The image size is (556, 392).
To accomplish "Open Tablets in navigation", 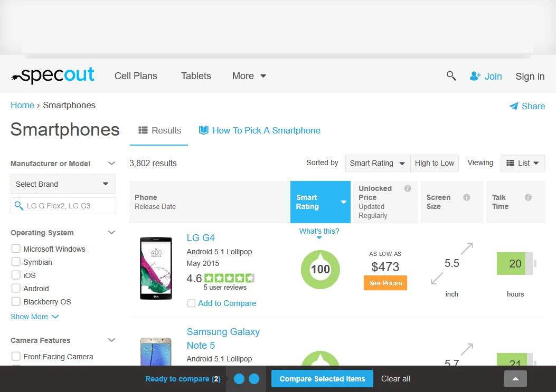I will pyautogui.click(x=196, y=76).
